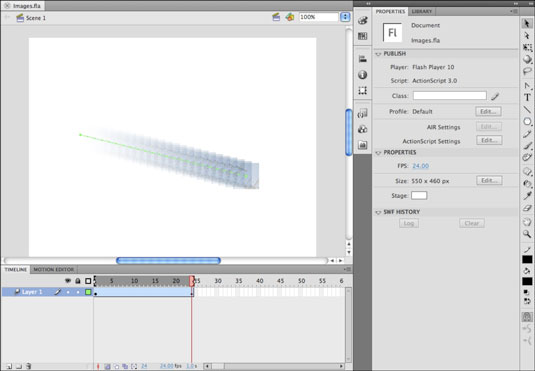Select the Oval tool
Viewport: 535px width, 371px height.
click(527, 122)
